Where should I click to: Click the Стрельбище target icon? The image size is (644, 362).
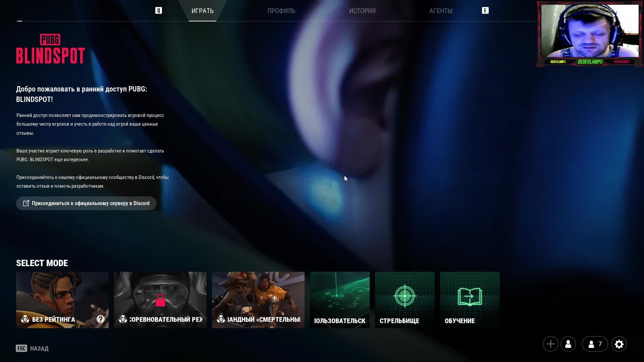tap(405, 296)
